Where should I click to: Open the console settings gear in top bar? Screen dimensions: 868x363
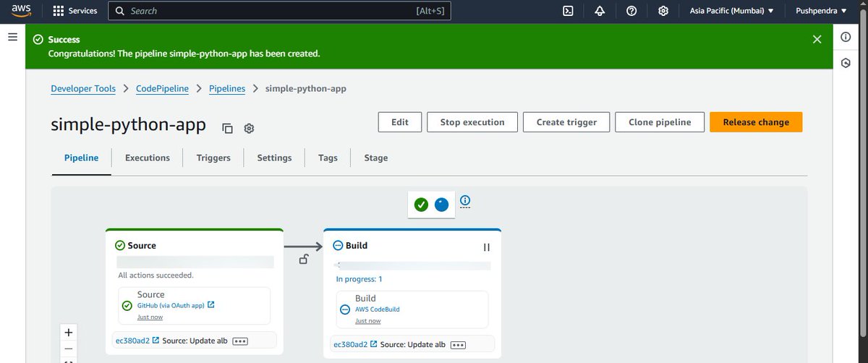(663, 11)
